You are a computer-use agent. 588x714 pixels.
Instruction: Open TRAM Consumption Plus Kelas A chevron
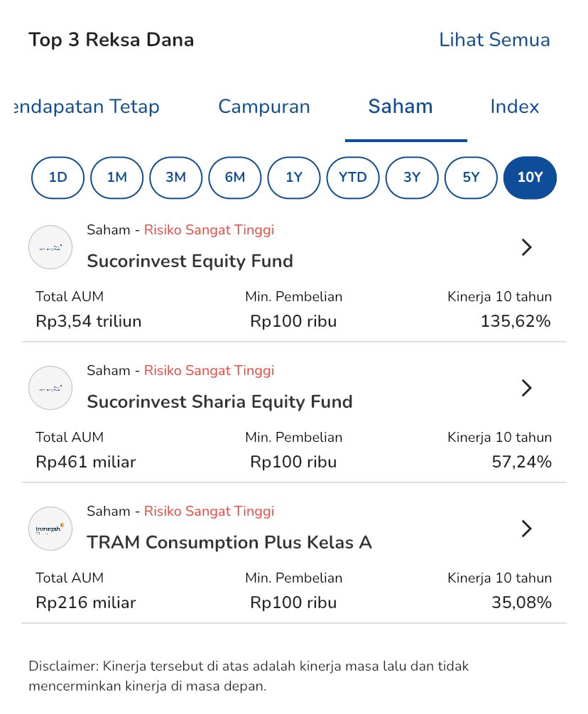(x=526, y=529)
